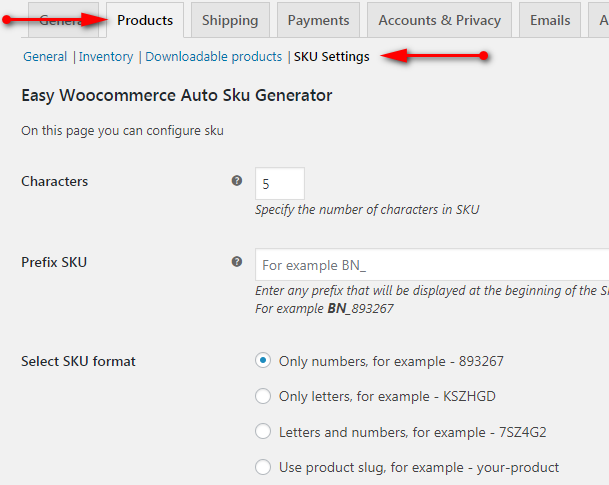Click the Characters number input field
The image size is (609, 485).
(x=279, y=184)
